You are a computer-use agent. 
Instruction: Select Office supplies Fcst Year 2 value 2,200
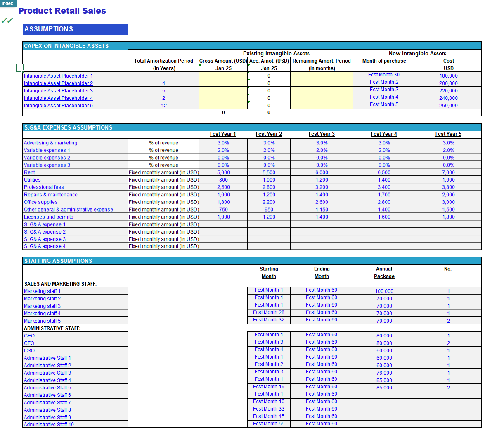269,202
